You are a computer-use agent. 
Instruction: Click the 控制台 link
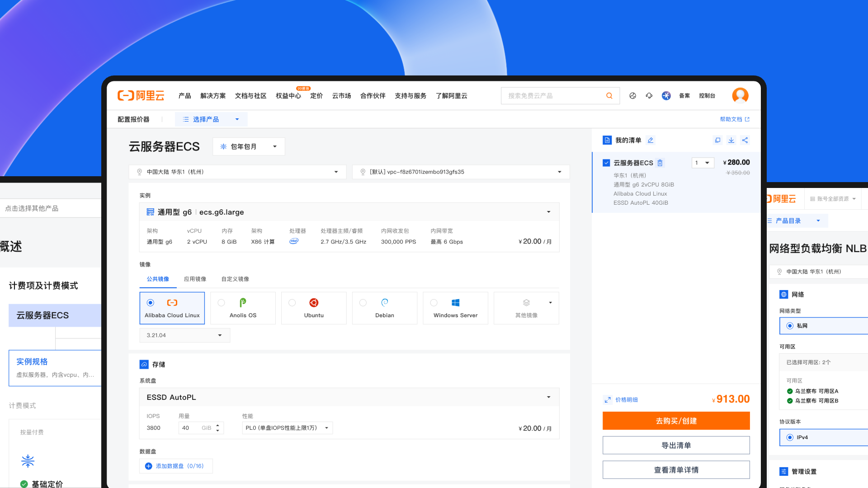pyautogui.click(x=707, y=96)
